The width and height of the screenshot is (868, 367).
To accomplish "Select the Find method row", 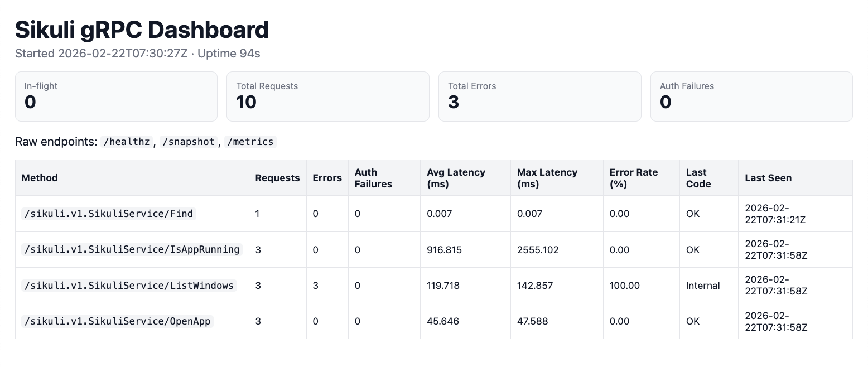I will (108, 214).
